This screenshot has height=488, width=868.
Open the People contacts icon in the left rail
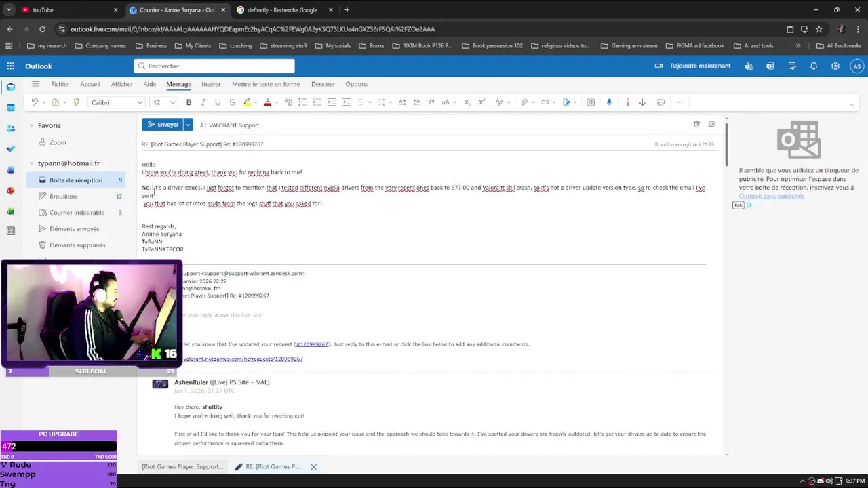[11, 128]
